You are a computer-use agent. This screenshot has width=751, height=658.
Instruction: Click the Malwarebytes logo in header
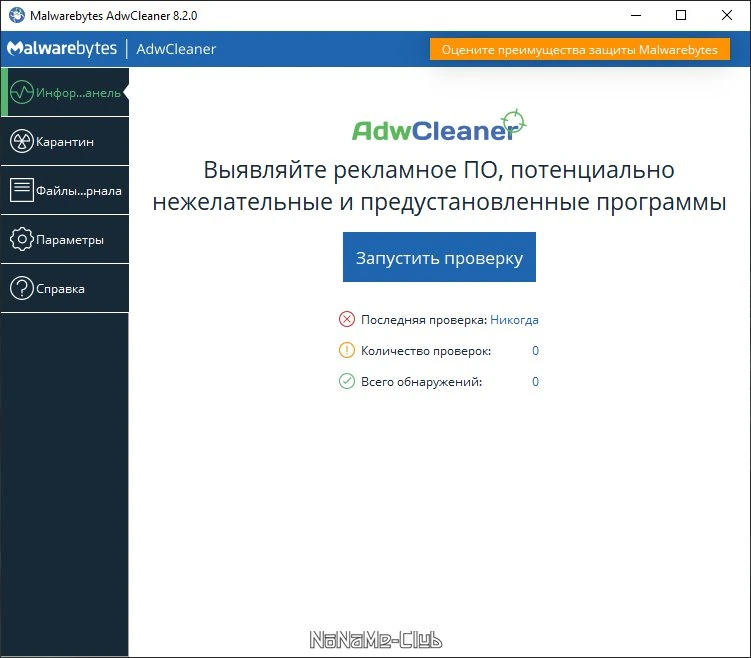62,48
